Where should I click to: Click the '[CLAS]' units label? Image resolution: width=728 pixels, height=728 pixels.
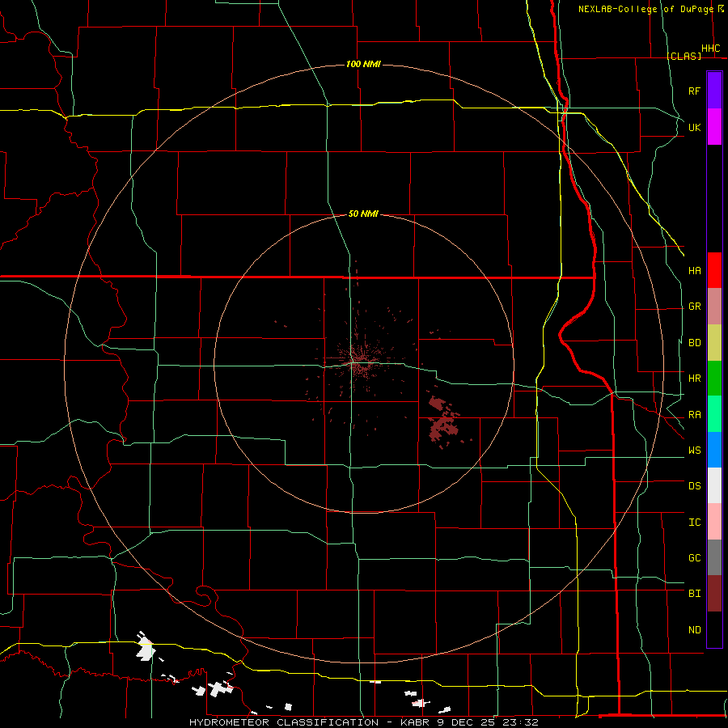click(x=684, y=56)
